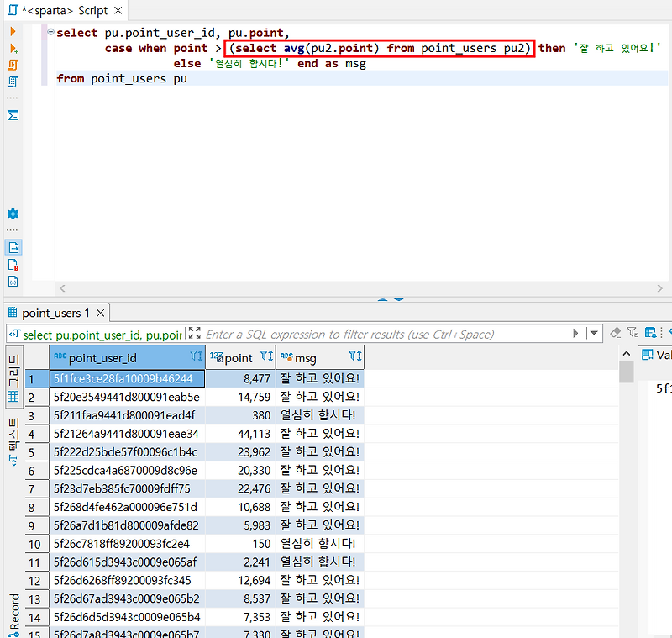Click the cell 5f211faa9441d800091ead4f
Viewport: 672px width, 638px height.
128,415
